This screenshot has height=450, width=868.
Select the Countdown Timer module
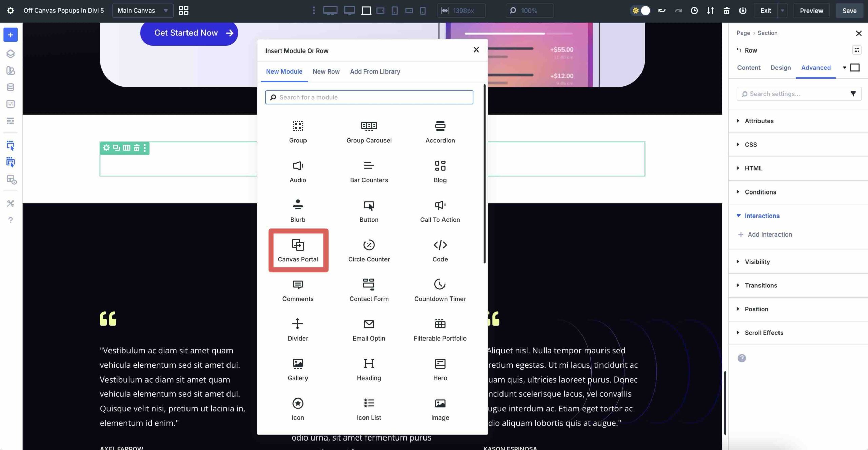click(440, 290)
